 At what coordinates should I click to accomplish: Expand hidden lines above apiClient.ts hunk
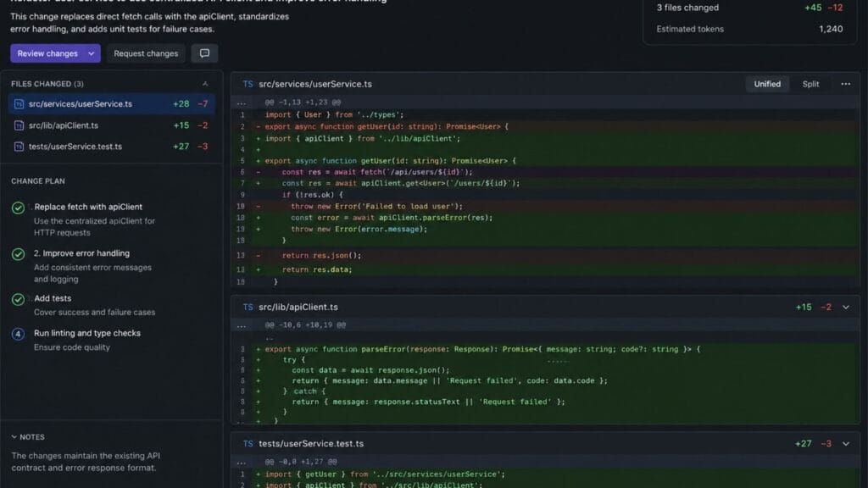pyautogui.click(x=242, y=325)
